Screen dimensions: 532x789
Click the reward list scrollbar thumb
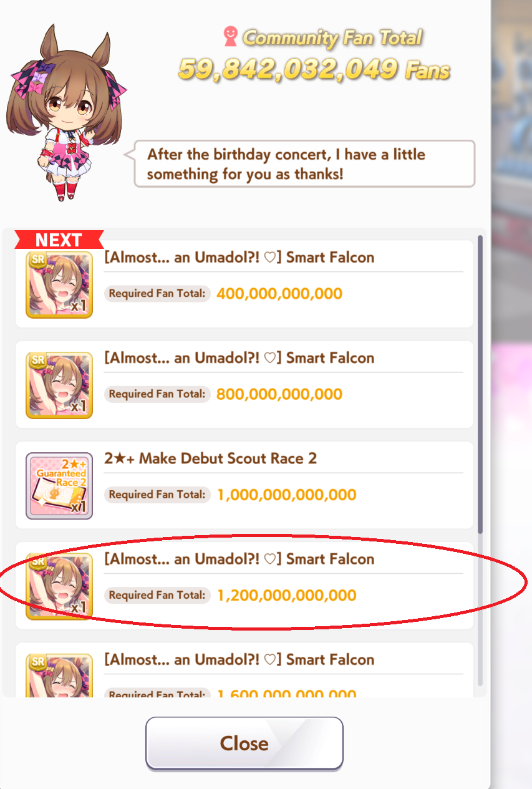480,384
